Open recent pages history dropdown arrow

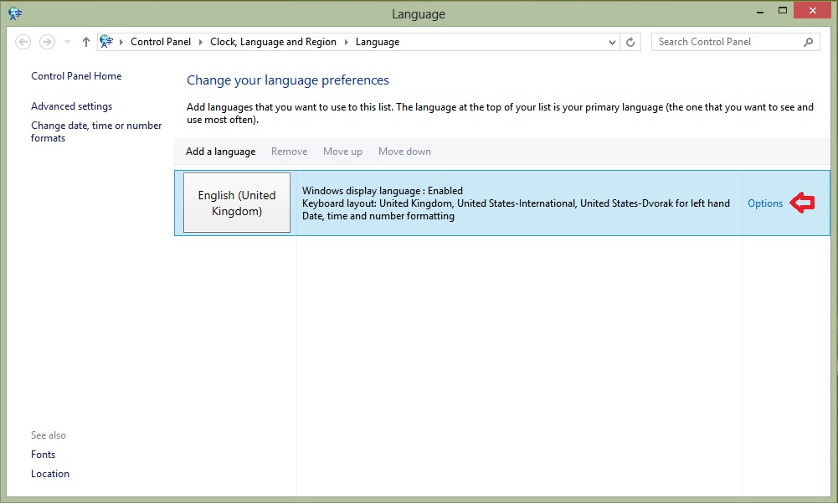(66, 41)
